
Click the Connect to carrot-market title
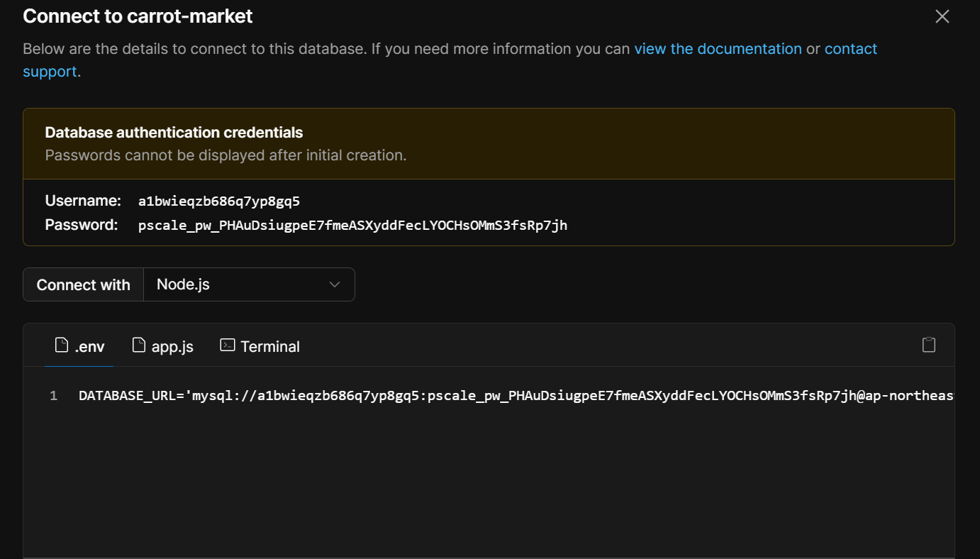(x=138, y=16)
